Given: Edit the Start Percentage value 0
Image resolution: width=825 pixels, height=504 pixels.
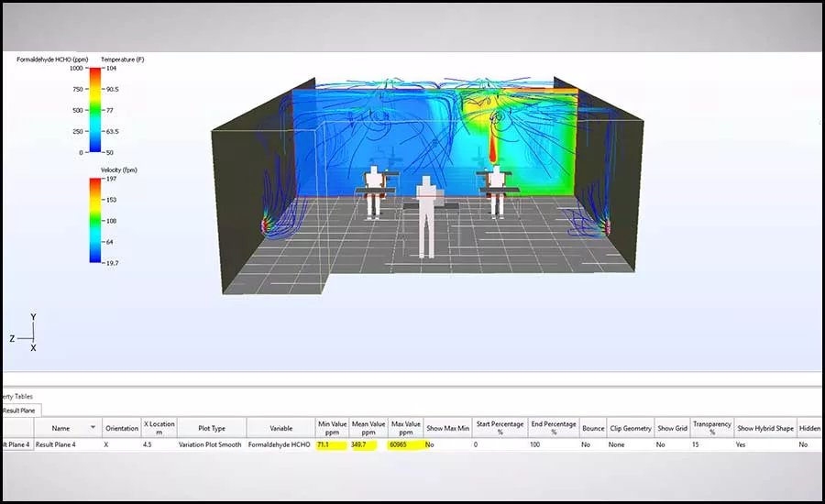Looking at the screenshot, I should coord(500,444).
